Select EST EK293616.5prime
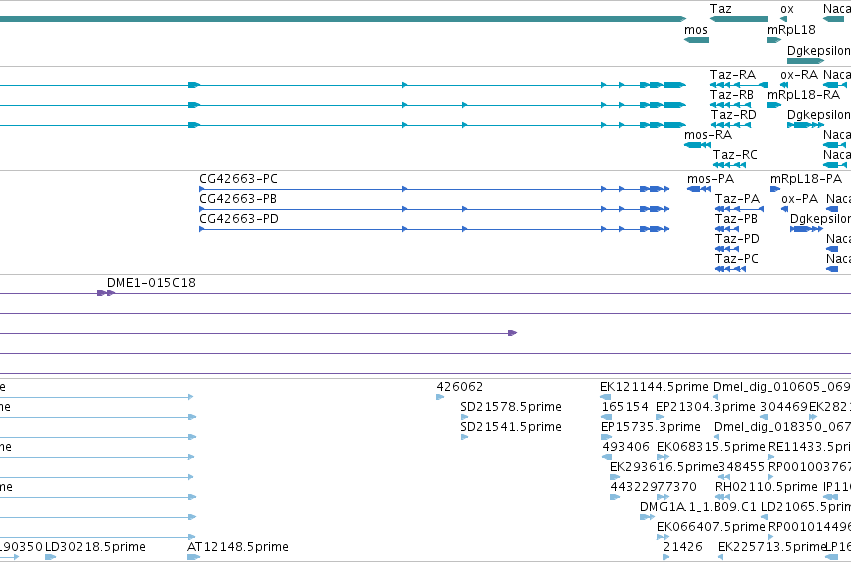 click(x=664, y=467)
